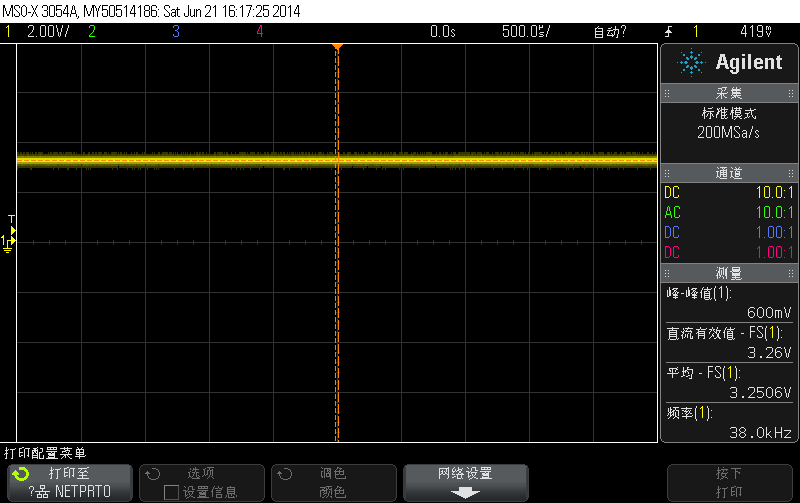Open the 选项 设置信息 softkey
This screenshot has height=503, width=800.
(x=202, y=483)
